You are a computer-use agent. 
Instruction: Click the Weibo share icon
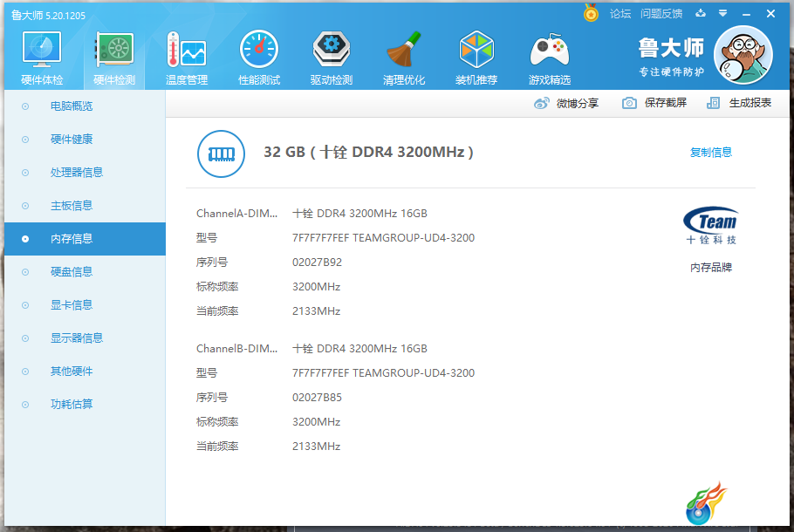541,103
